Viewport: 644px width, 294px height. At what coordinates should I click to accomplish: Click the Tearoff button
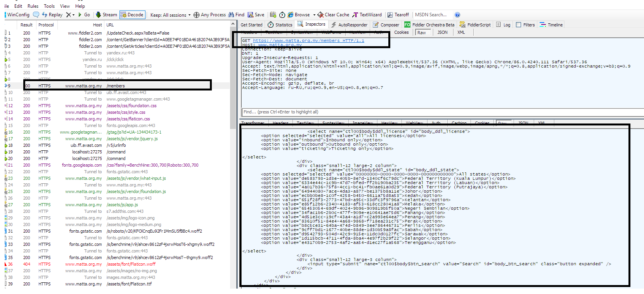pyautogui.click(x=398, y=15)
